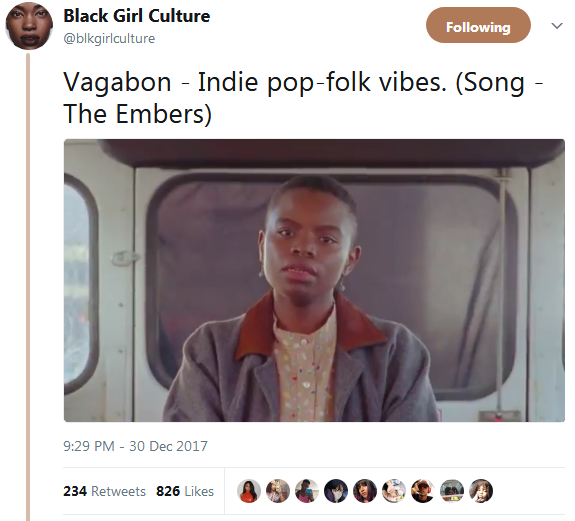Screen dimensions: 575x521
Task: Expand the tweet options chevron menu
Action: coord(557,26)
